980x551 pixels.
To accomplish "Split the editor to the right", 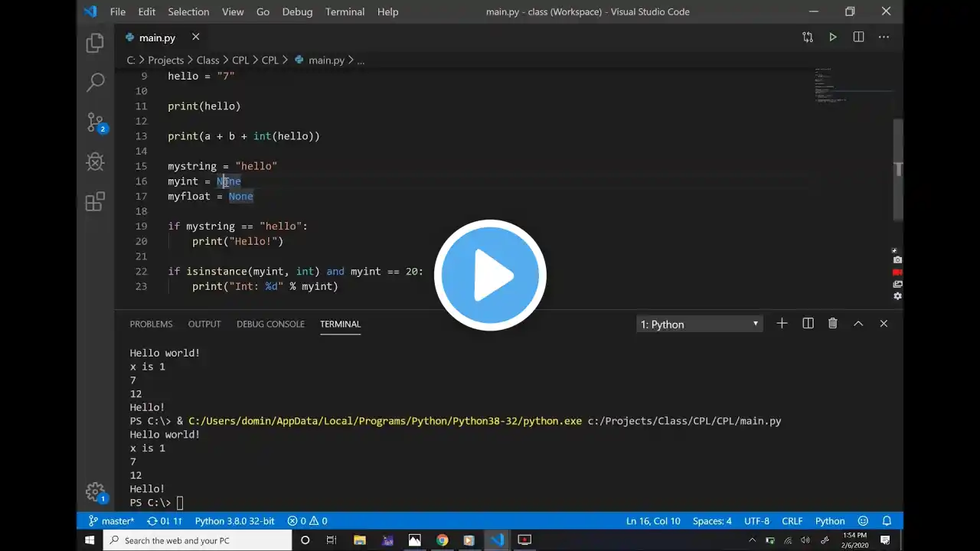I will click(x=858, y=37).
